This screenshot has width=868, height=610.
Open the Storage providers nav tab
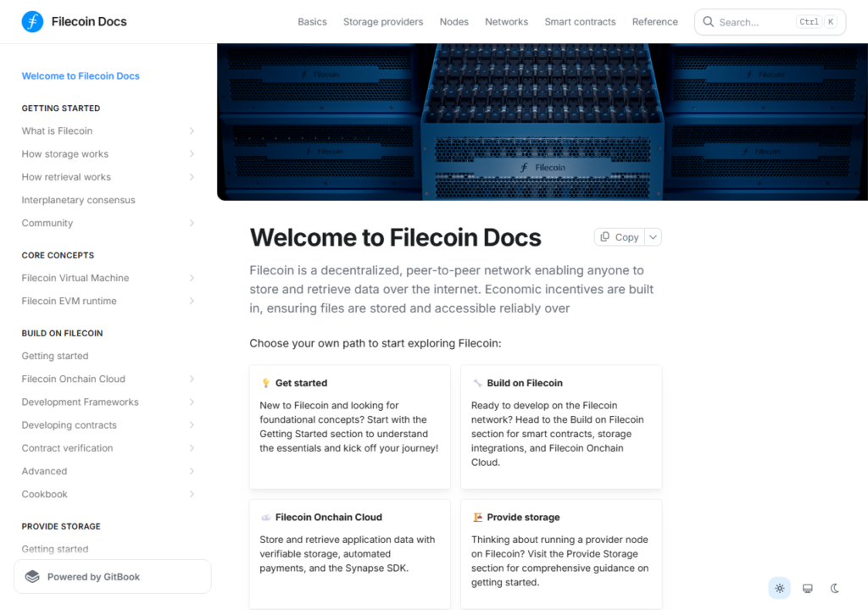click(x=383, y=21)
